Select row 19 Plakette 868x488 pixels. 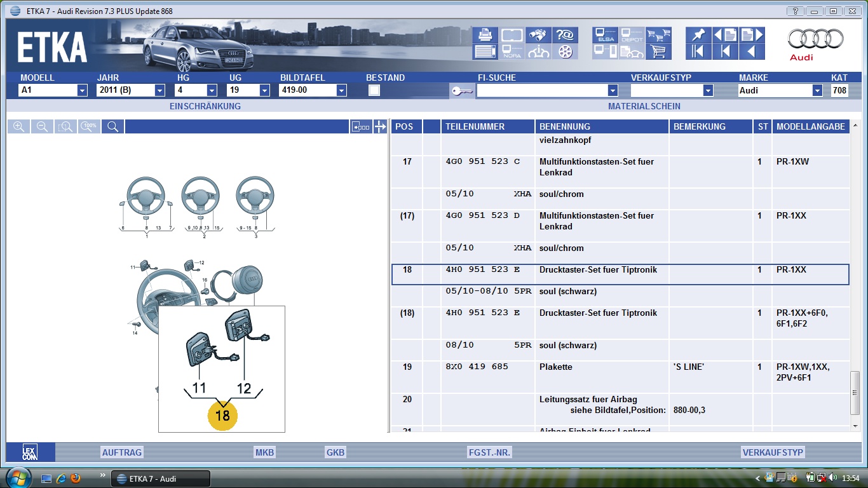coord(620,377)
